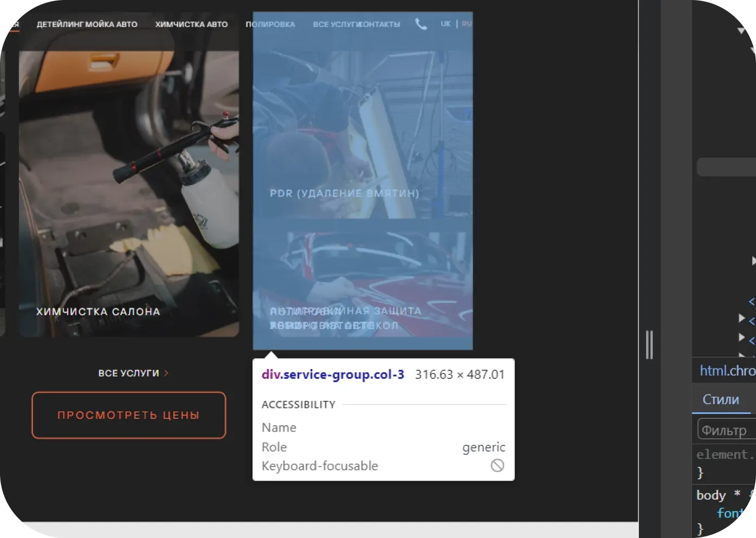
Task: Open ХИМЧИСТКА АВТО menu item
Action: tap(191, 24)
